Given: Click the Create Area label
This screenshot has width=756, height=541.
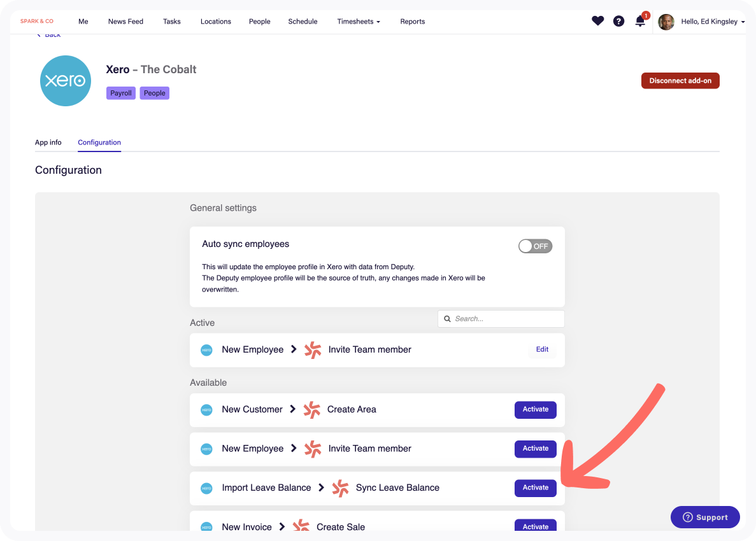Looking at the screenshot, I should tap(352, 409).
